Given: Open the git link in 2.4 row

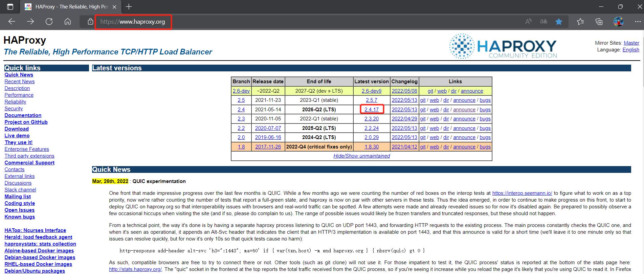Looking at the screenshot, I should (x=423, y=110).
